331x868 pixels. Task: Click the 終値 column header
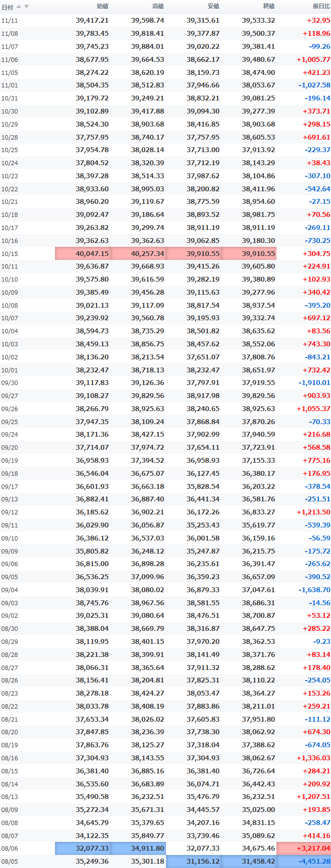tap(269, 6)
